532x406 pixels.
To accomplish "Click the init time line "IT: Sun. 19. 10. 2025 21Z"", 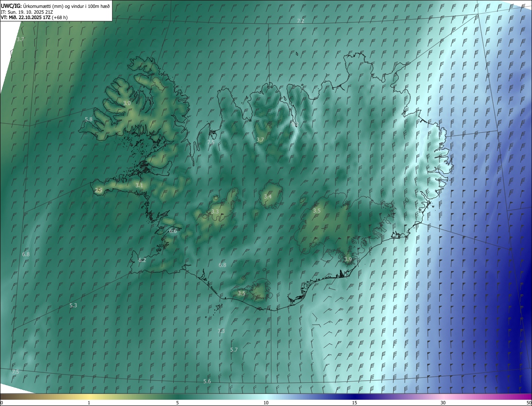I will (27, 12).
